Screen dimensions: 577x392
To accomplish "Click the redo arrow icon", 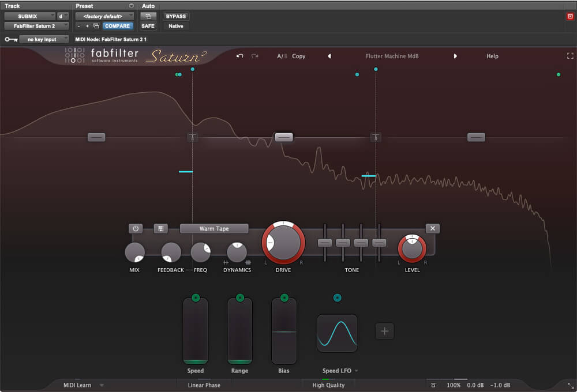I will click(254, 56).
